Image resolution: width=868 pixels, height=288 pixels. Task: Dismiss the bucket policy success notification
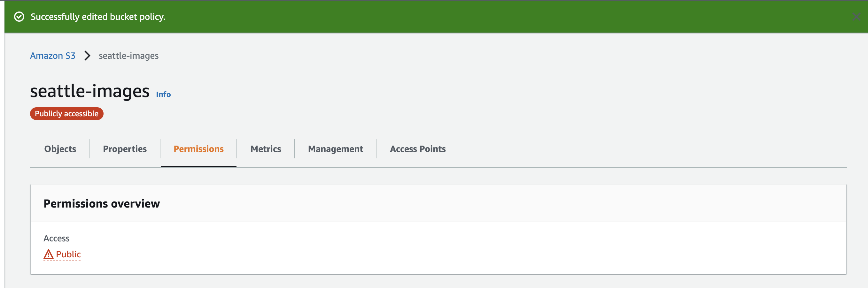[x=857, y=16]
